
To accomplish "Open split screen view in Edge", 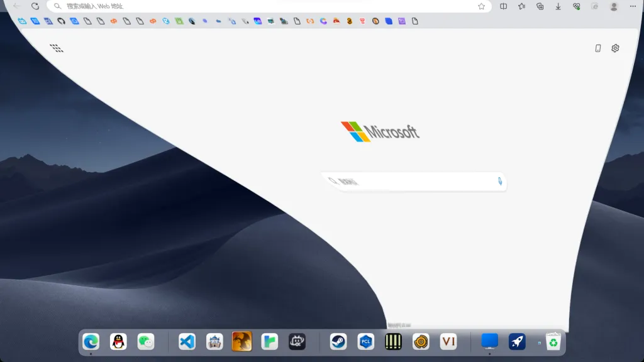I will 504,6.
